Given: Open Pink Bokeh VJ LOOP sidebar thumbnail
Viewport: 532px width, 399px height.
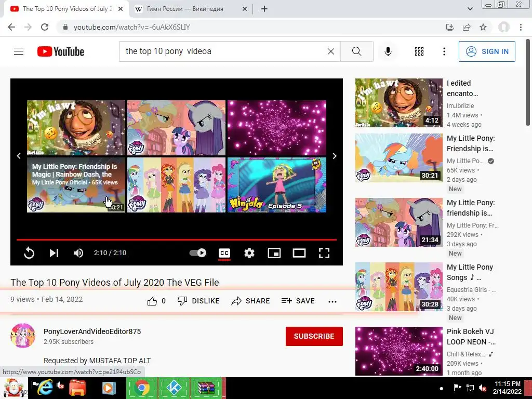Looking at the screenshot, I should coord(399,351).
